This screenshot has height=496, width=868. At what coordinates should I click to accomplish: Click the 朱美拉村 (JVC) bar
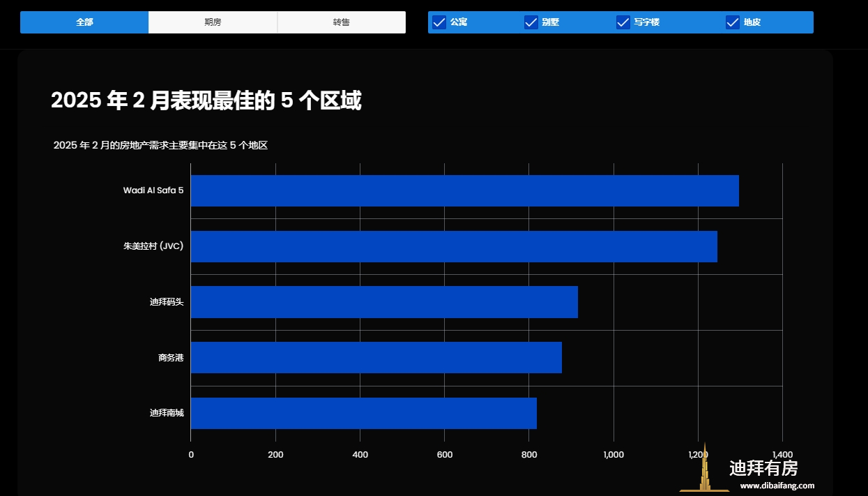[454, 246]
